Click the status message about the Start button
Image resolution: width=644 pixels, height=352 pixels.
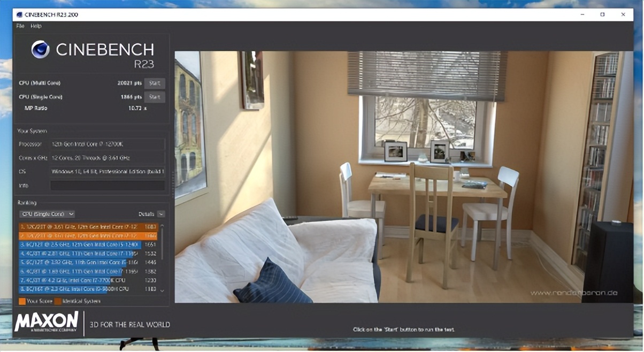tap(404, 330)
